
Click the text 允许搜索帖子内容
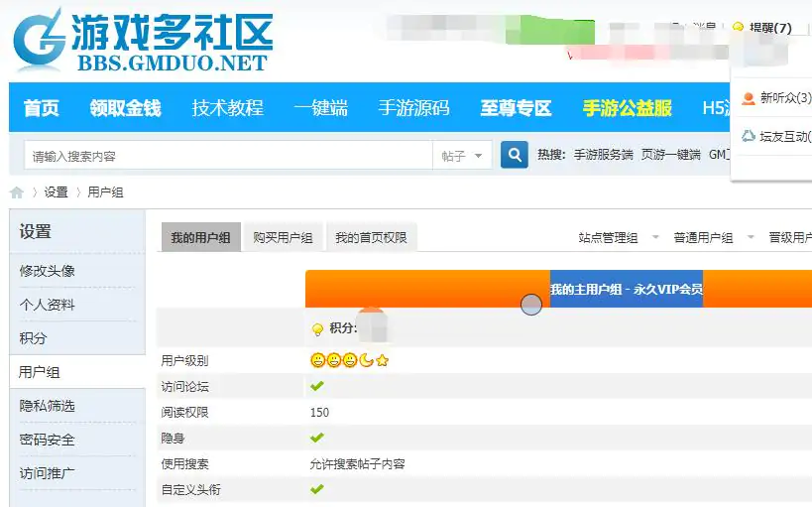click(357, 463)
